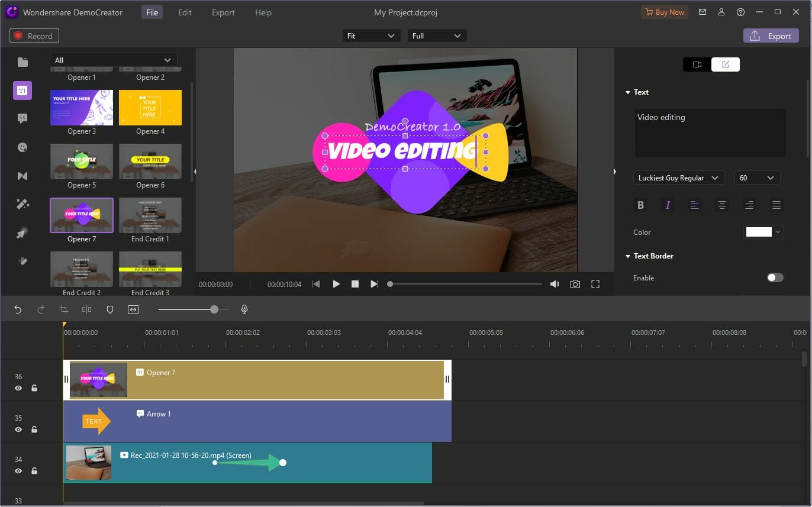Open the Export menu
The height and width of the screenshot is (507, 812).
coord(223,12)
